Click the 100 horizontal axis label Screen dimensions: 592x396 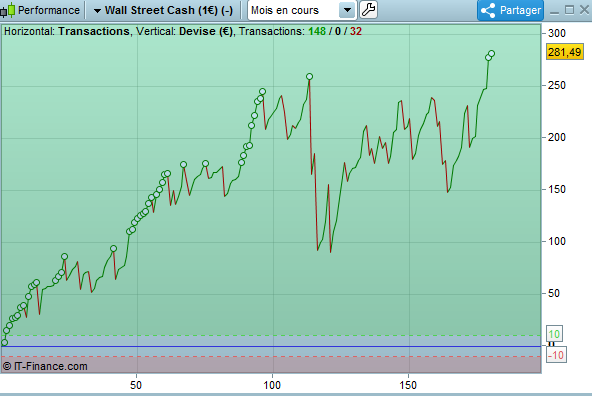[272, 385]
